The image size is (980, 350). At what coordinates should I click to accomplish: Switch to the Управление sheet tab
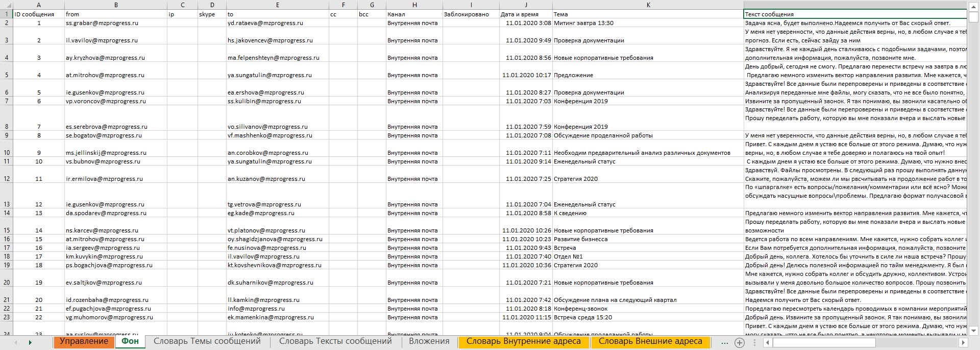point(84,342)
